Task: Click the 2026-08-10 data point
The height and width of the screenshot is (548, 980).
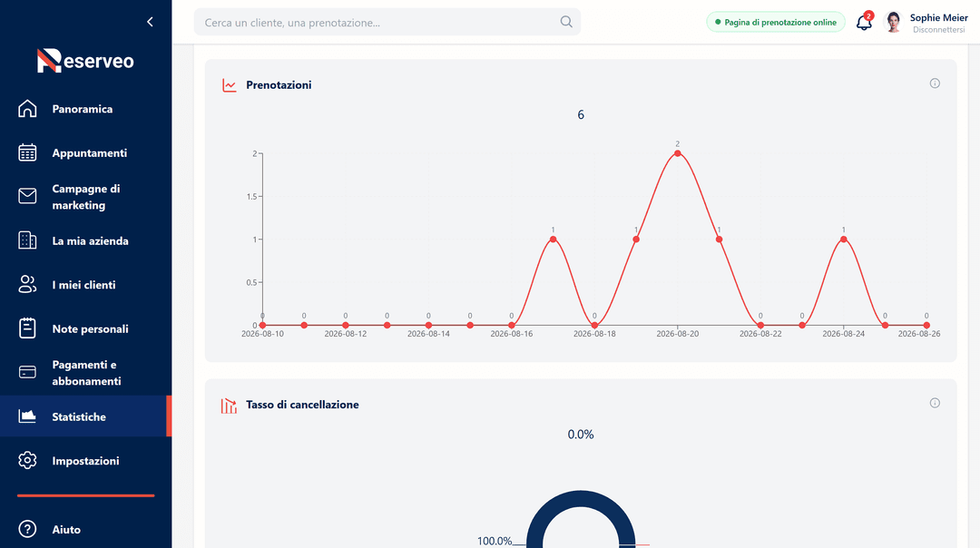Action: coord(262,325)
